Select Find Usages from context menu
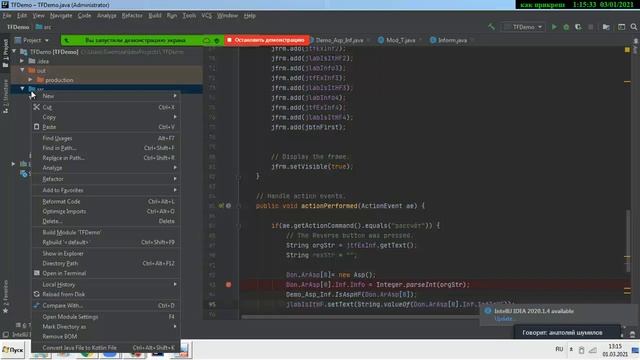The image size is (640, 360). tap(106, 138)
